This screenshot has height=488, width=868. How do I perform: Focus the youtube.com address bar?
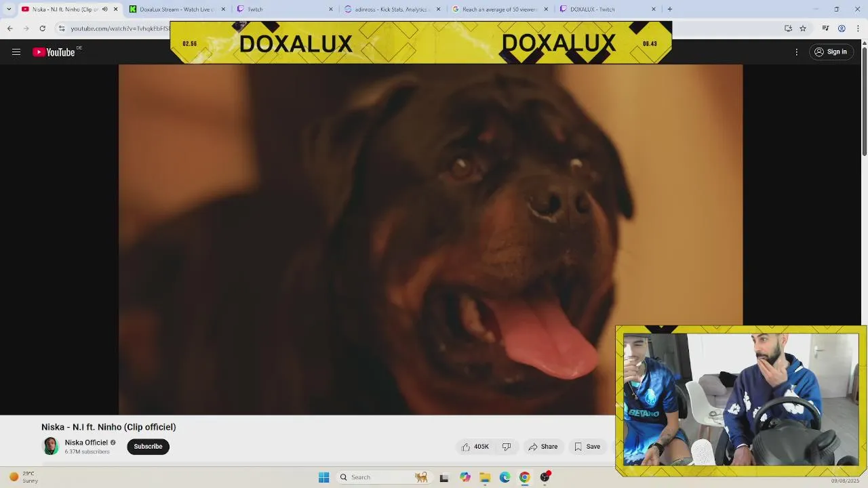pyautogui.click(x=119, y=28)
